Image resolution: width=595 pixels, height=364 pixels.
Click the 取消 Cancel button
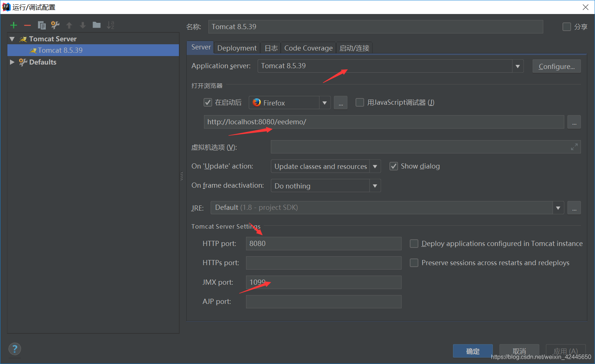coord(519,351)
